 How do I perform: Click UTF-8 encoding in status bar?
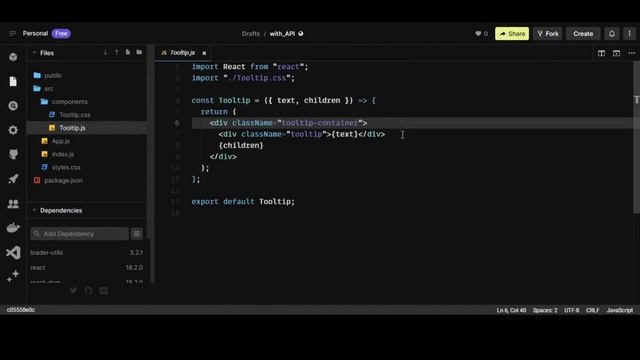pos(571,310)
